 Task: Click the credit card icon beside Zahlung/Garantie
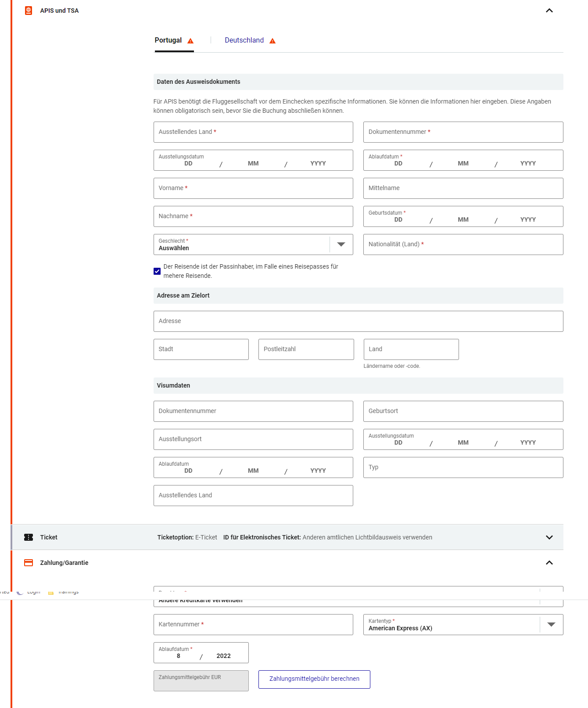(29, 563)
